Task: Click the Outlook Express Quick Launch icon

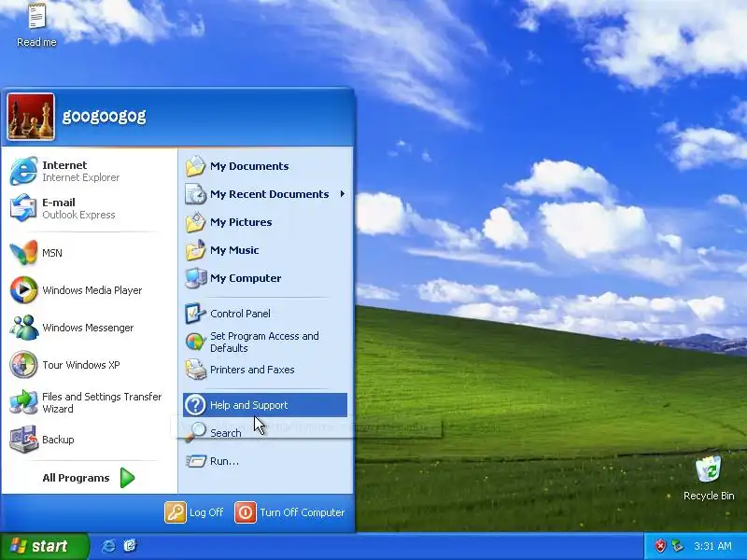Action: pos(130,546)
